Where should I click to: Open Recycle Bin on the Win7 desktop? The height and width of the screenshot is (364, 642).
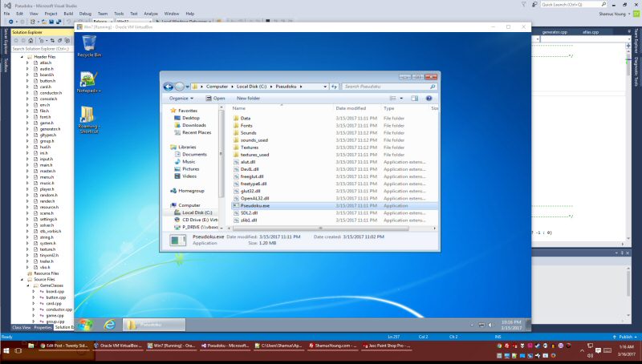(89, 46)
